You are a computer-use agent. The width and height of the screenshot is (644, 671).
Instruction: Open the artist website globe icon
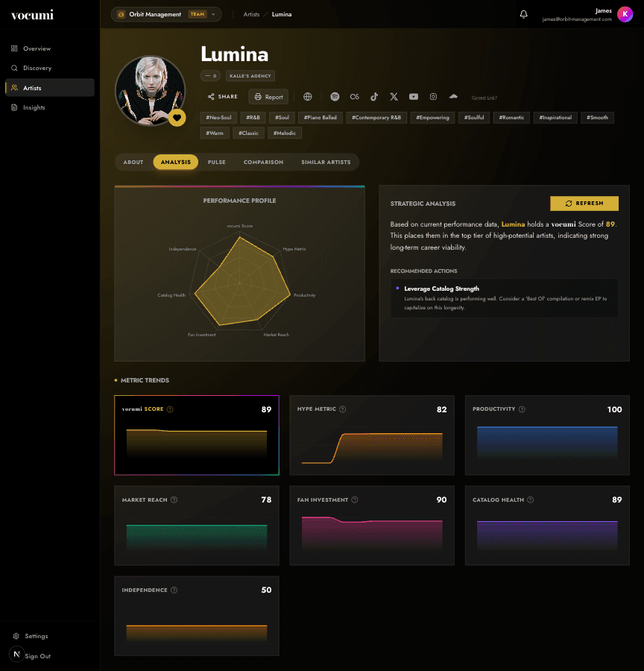click(x=308, y=97)
